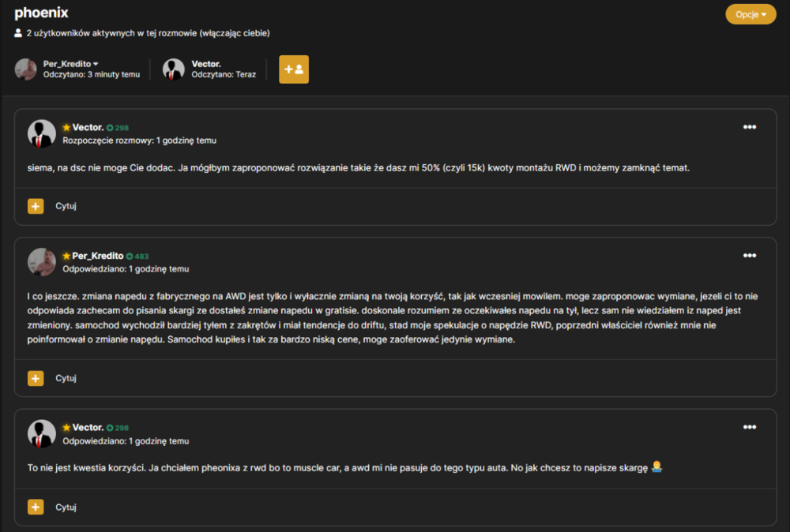Open three-dot menu on the "siema" message
The height and width of the screenshot is (532, 790).
[749, 127]
